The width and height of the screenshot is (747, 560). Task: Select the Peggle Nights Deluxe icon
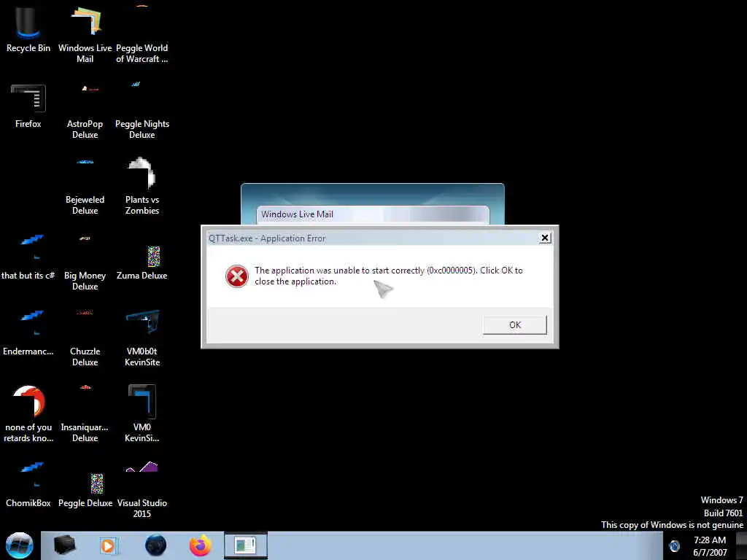(142, 112)
